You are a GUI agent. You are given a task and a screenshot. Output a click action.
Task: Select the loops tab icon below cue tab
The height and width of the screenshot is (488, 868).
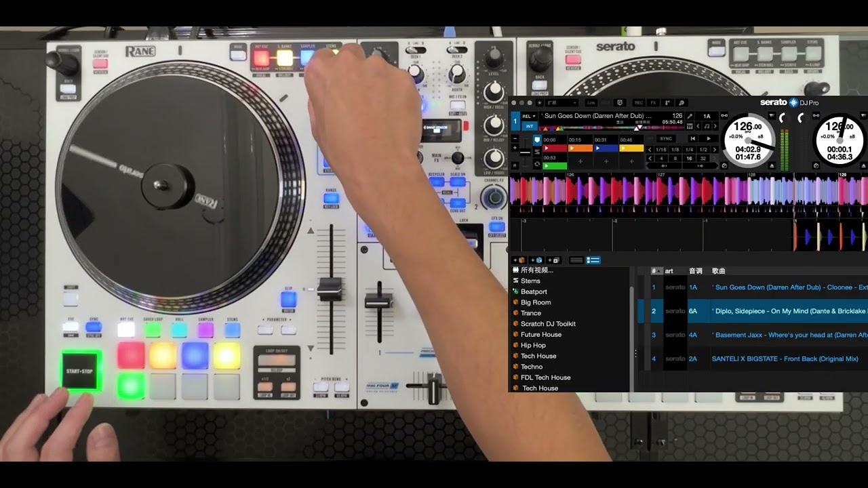pyautogui.click(x=537, y=152)
